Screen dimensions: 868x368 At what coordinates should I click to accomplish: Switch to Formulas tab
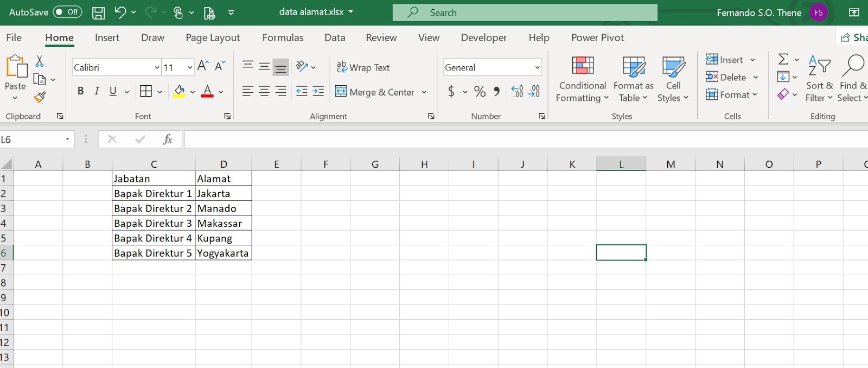tap(283, 37)
